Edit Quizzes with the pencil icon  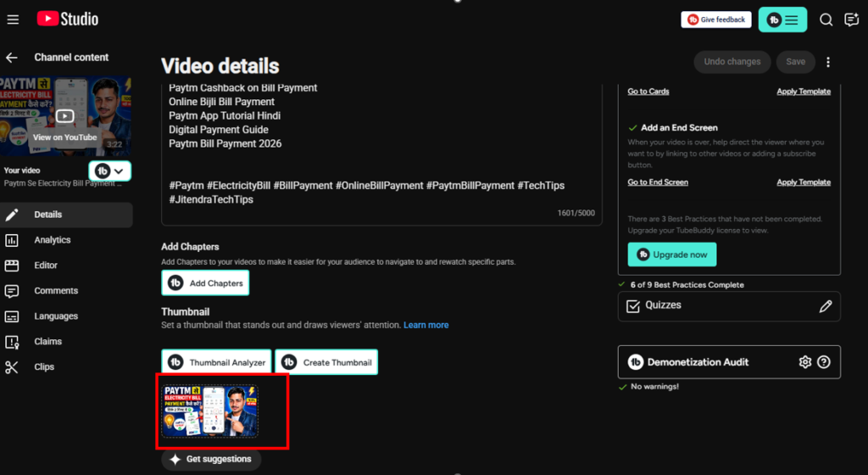[826, 306]
